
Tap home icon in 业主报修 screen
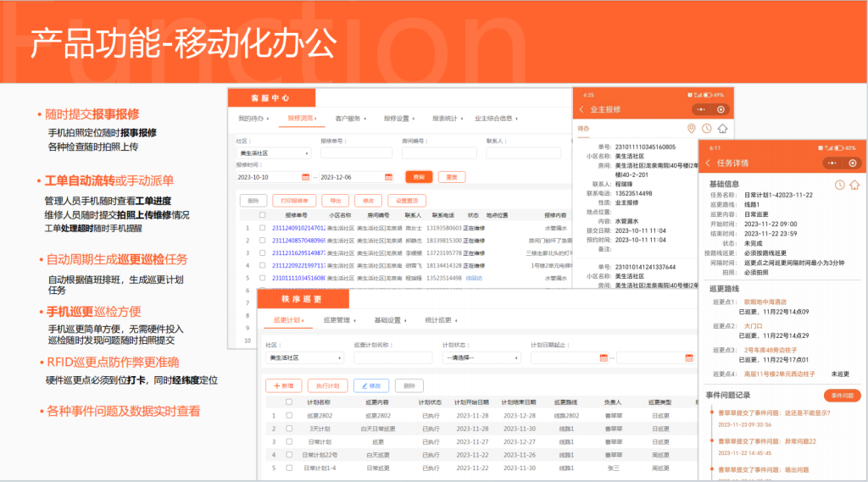tap(722, 129)
